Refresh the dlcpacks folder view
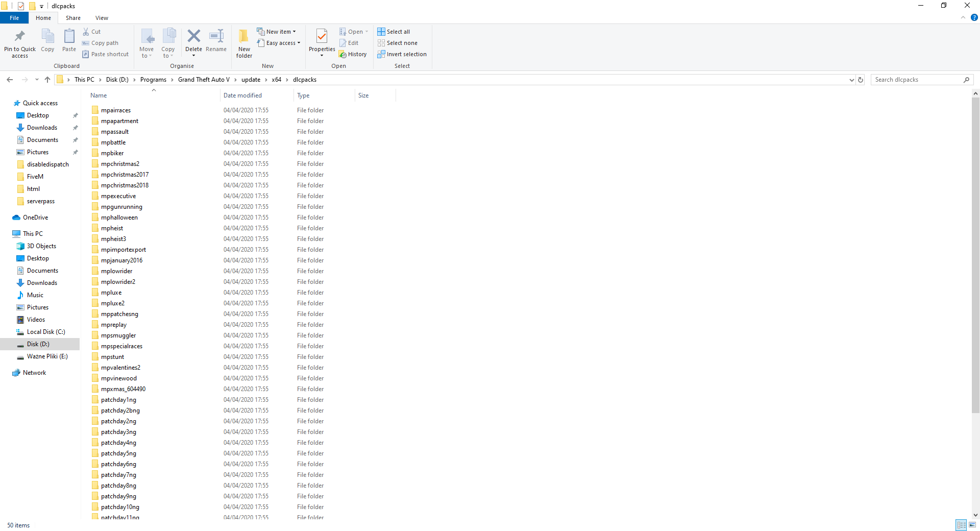The image size is (980, 531). [x=861, y=80]
